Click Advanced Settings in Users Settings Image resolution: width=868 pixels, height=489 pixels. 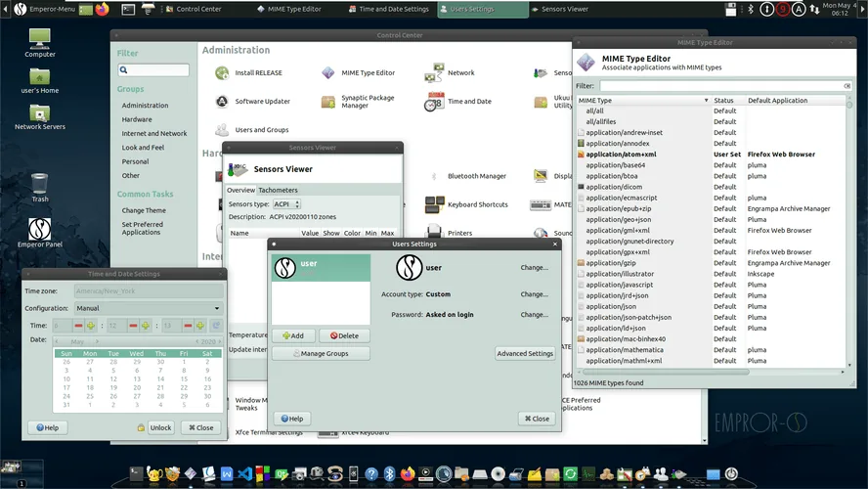pyautogui.click(x=525, y=353)
